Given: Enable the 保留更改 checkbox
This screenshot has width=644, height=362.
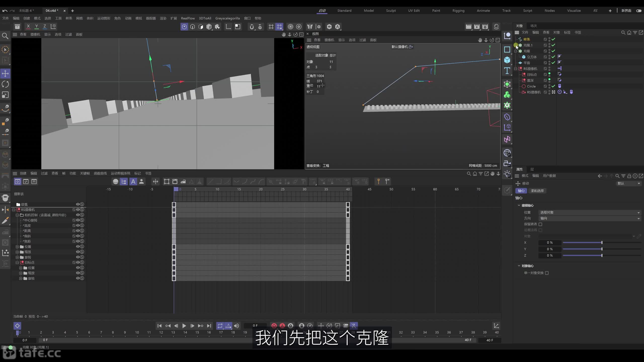Looking at the screenshot, I should [540, 224].
